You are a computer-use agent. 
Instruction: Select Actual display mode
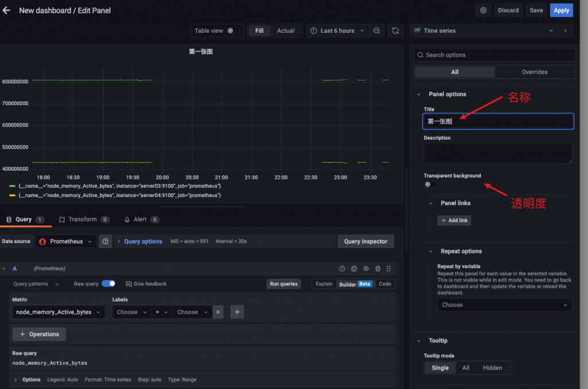pos(286,31)
